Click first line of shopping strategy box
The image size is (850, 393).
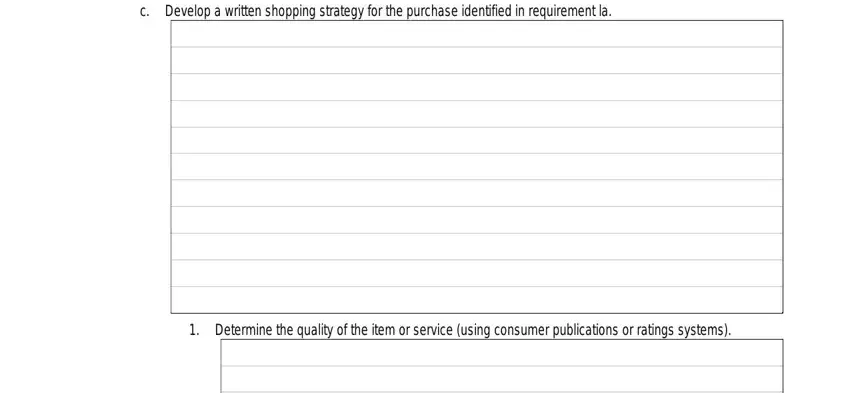[476, 34]
